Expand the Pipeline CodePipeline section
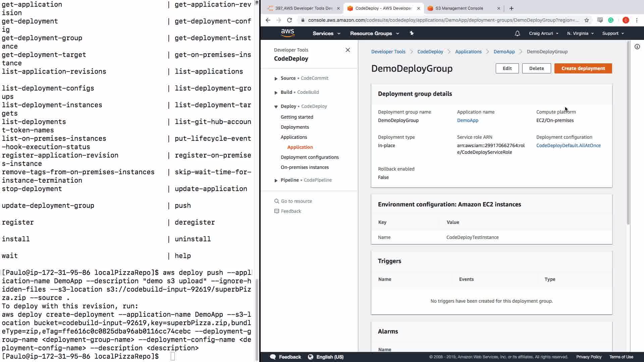 pyautogui.click(x=276, y=180)
